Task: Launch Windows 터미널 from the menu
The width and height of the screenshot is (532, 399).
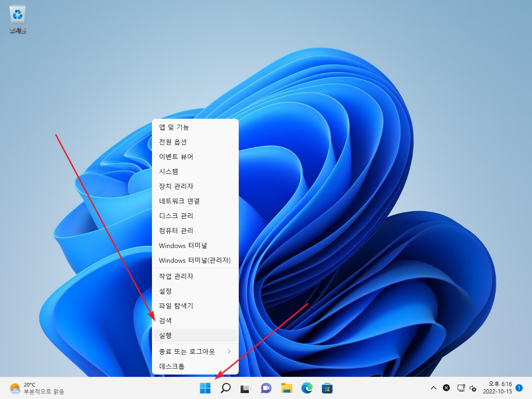Action: (195, 245)
